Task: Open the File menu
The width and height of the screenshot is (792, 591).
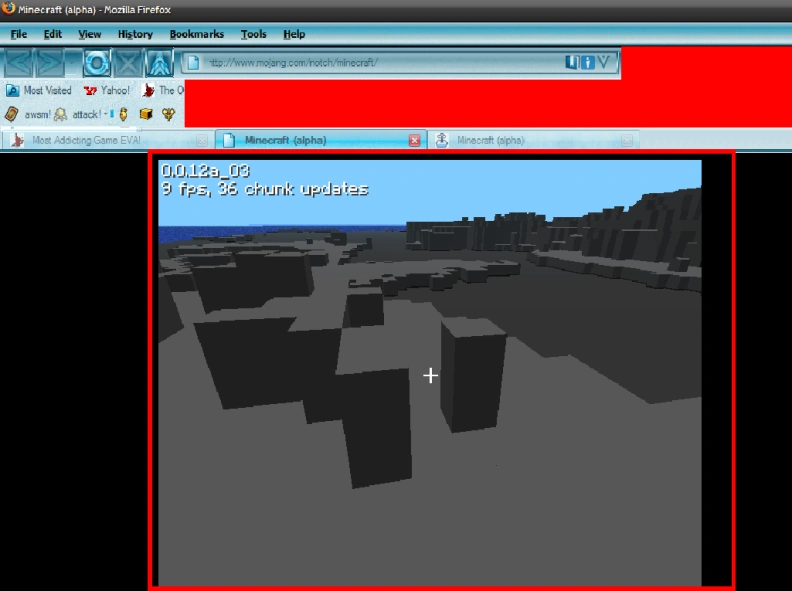Action: click(x=19, y=34)
